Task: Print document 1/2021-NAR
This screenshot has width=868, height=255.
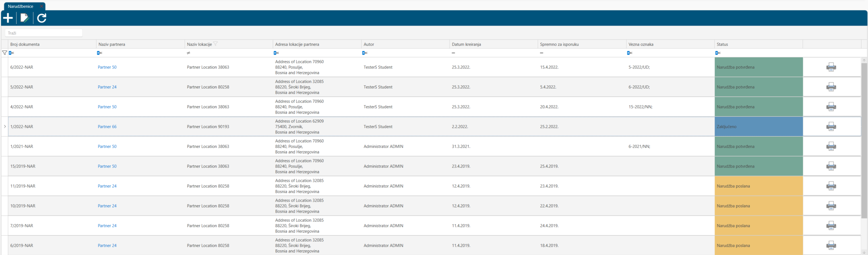Action: [831, 146]
